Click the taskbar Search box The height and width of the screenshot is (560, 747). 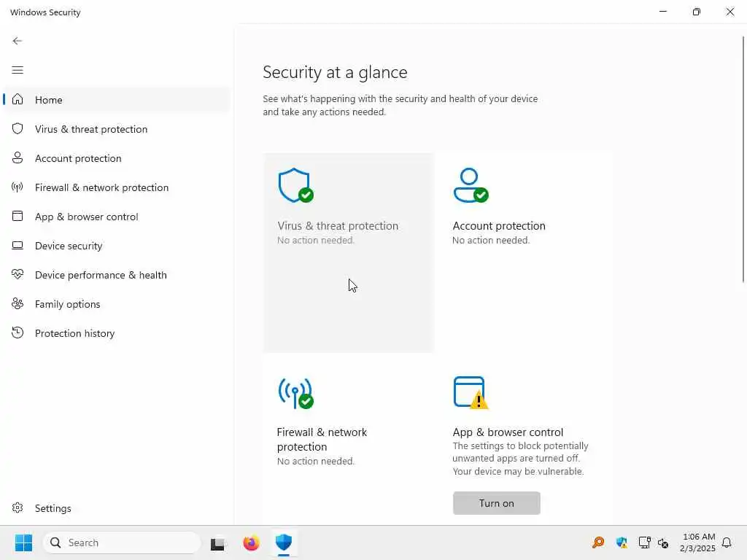point(122,542)
